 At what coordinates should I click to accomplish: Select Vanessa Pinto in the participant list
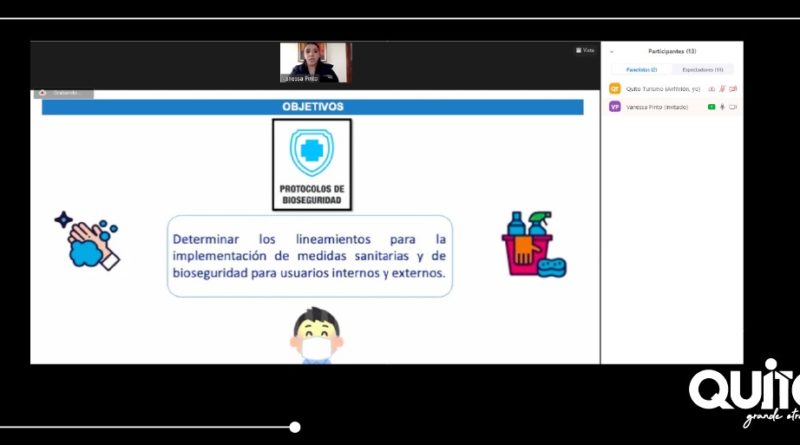pos(657,106)
